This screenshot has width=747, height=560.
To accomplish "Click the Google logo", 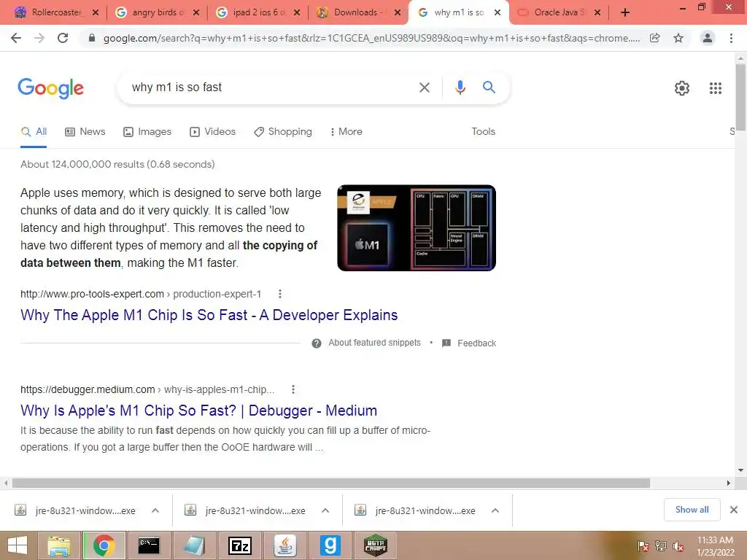I will [x=50, y=88].
